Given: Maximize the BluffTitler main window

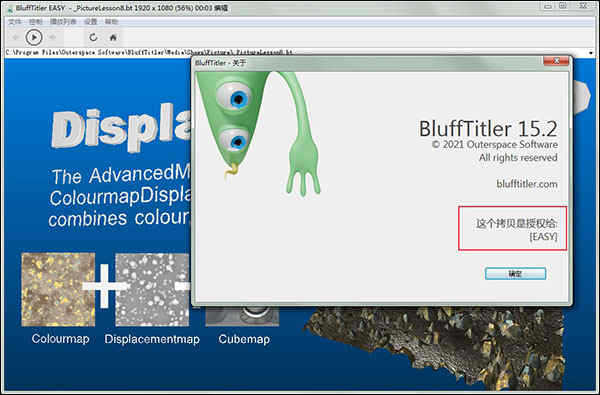Looking at the screenshot, I should pyautogui.click(x=563, y=6).
